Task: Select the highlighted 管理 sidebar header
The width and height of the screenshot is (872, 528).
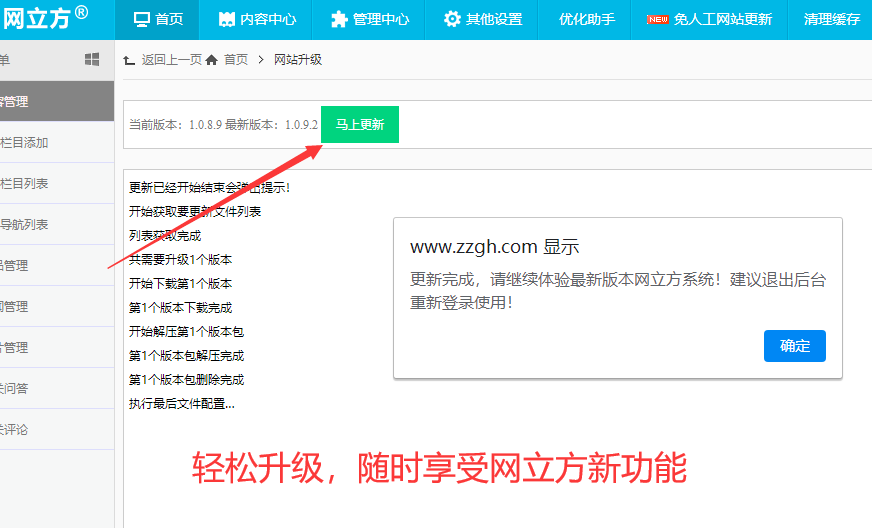Action: point(57,101)
